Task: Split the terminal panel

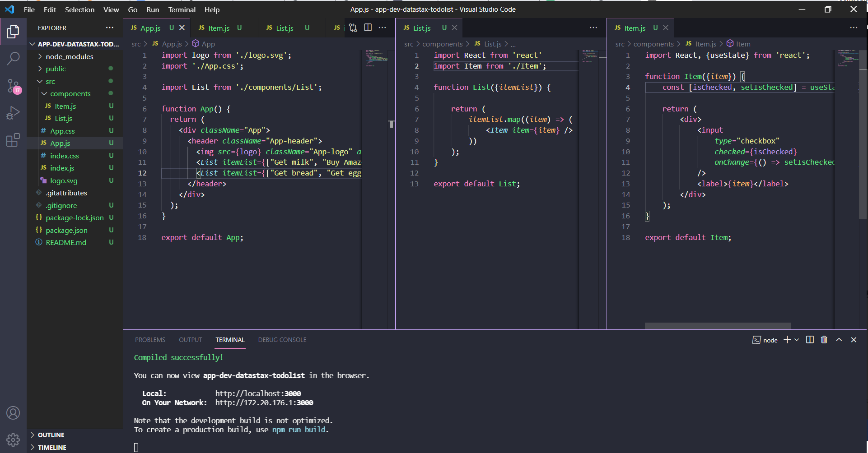Action: [810, 340]
